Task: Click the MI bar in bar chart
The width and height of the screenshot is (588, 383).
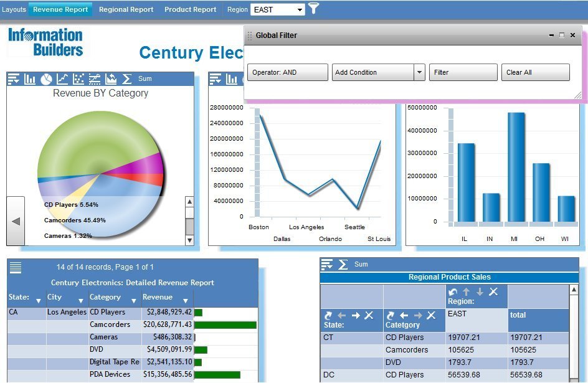Action: click(516, 167)
